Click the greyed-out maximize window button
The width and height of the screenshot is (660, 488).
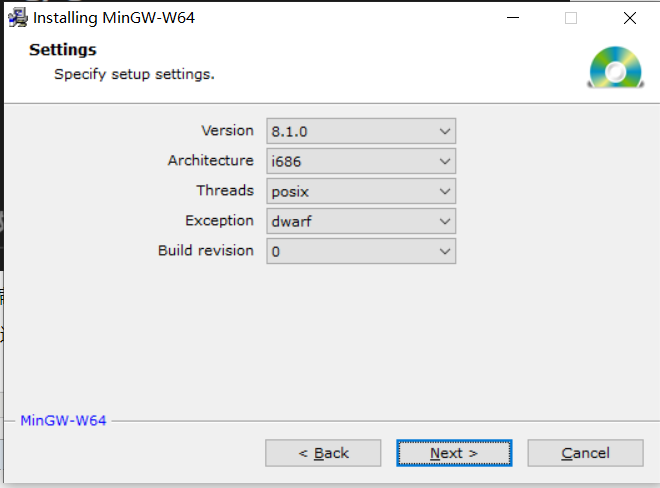[571, 18]
